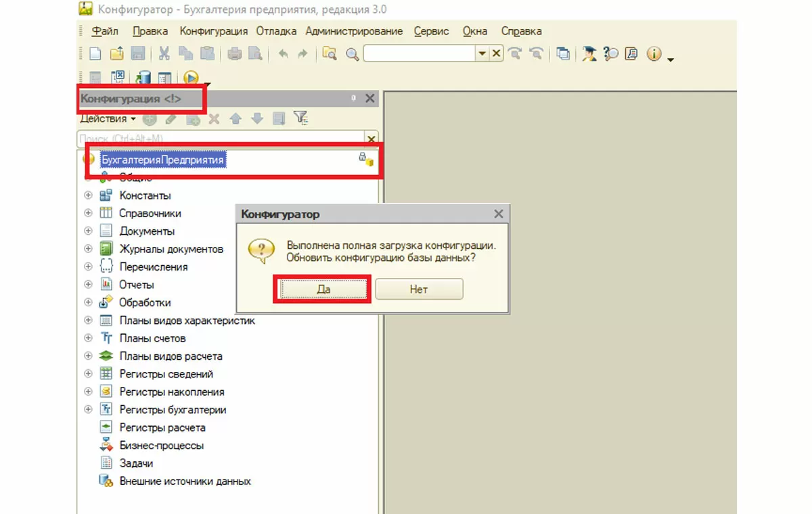Open Print preview from the toolbar
The width and height of the screenshot is (812, 514).
[255, 54]
